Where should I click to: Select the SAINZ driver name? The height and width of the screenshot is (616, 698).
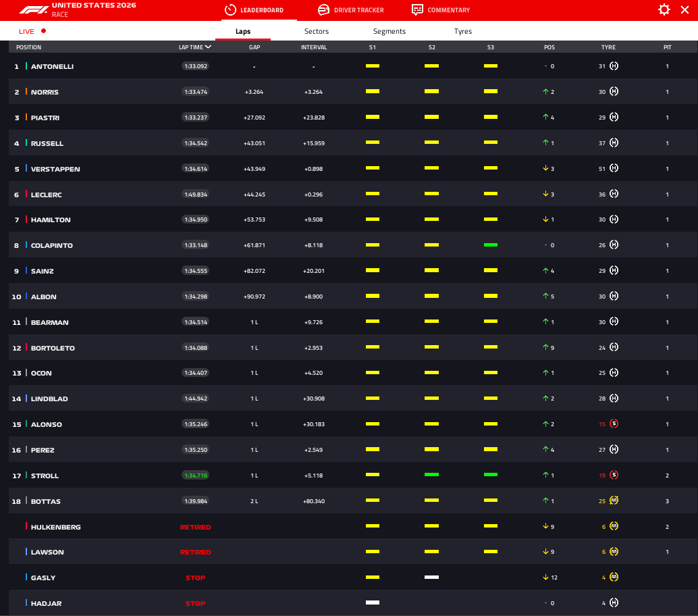pos(43,272)
